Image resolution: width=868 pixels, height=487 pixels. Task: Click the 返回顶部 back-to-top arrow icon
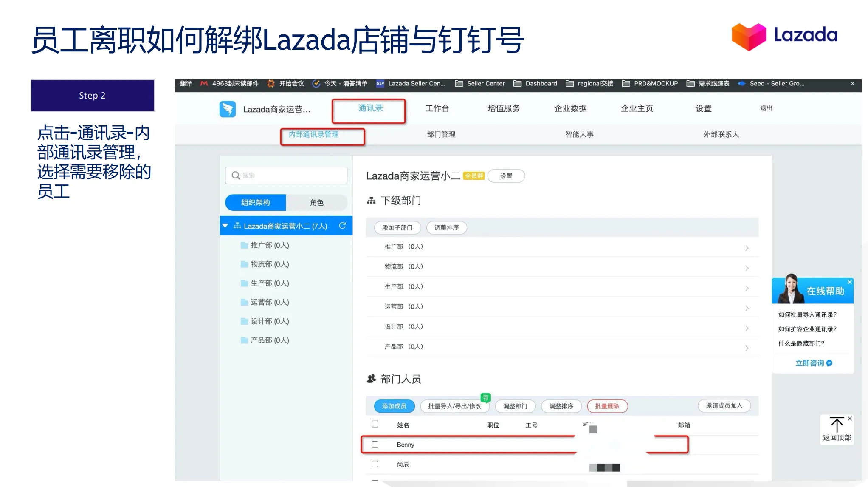click(837, 424)
